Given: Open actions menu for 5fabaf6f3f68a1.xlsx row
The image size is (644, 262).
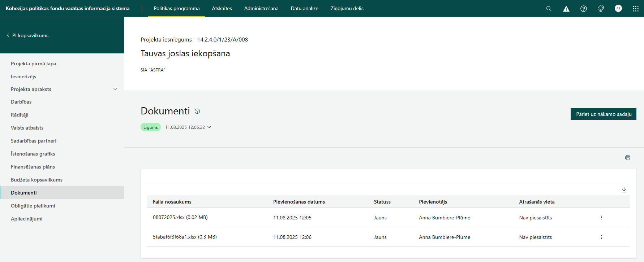Looking at the screenshot, I should pos(601,237).
